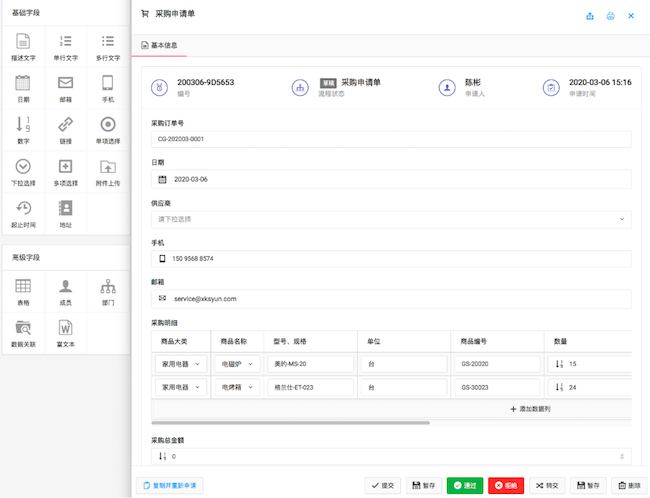Select the 描述文字 field icon

[23, 41]
